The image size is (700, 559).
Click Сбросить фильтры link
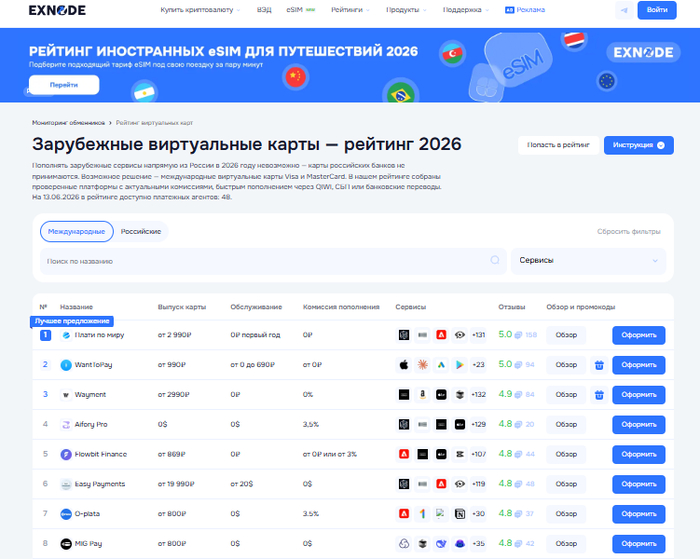629,231
